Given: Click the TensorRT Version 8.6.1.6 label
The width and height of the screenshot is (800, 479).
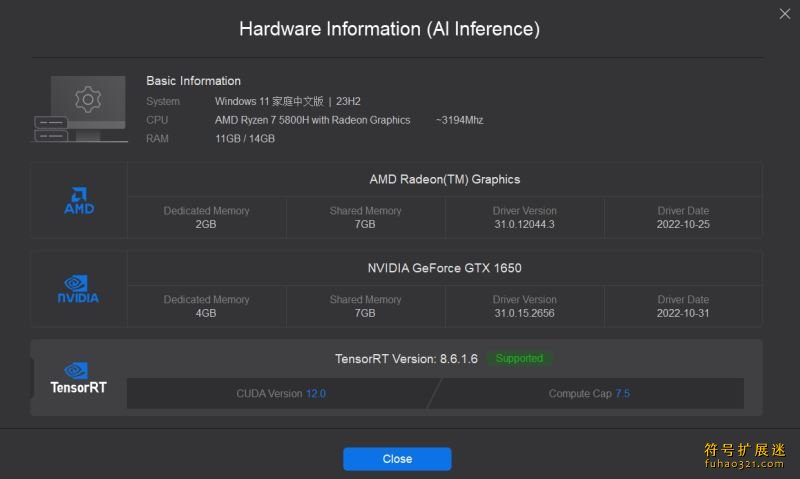Looking at the screenshot, I should tap(406, 359).
